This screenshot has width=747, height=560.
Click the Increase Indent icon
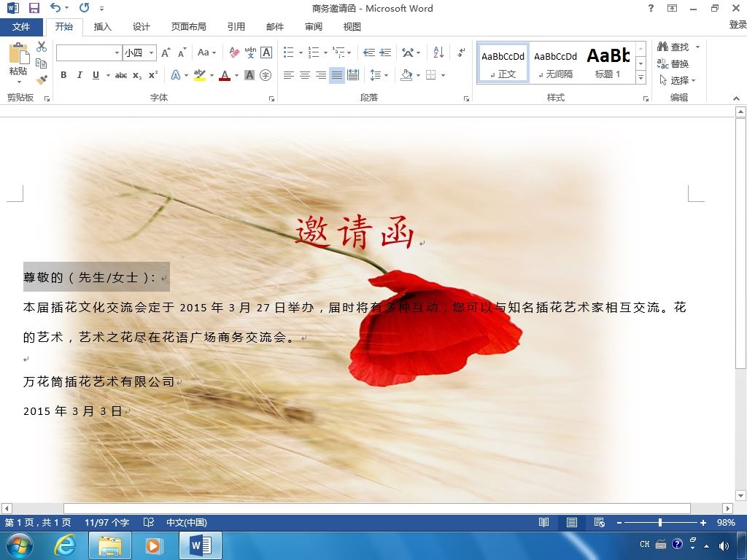point(385,52)
